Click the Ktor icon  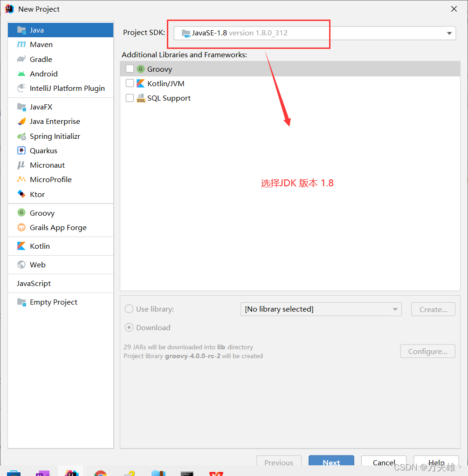(x=21, y=194)
